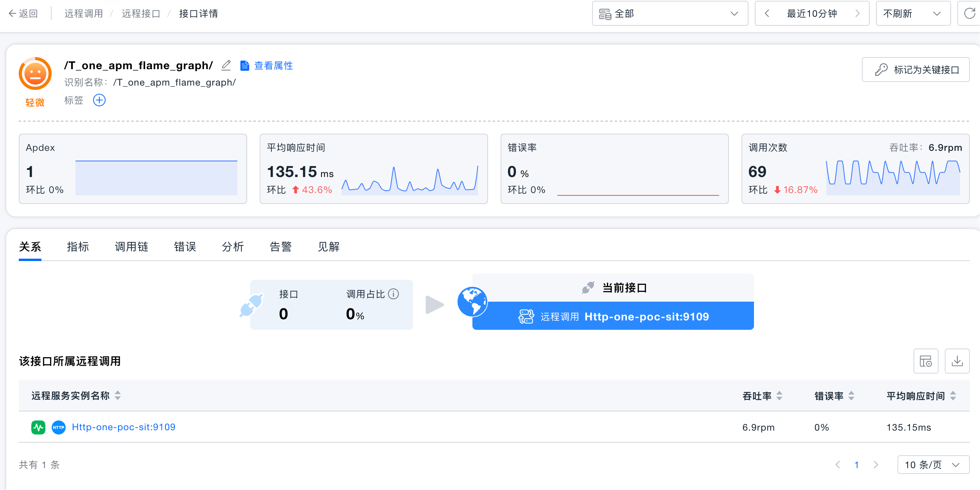The image size is (980, 490).
Task: Expand the 不刷新 refresh interval dropdown
Action: [913, 14]
